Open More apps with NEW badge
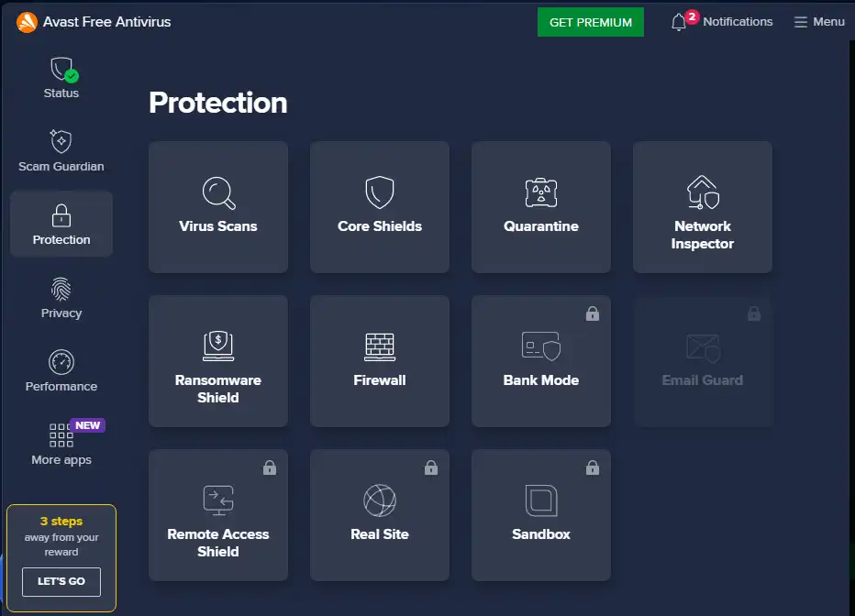 pyautogui.click(x=61, y=445)
